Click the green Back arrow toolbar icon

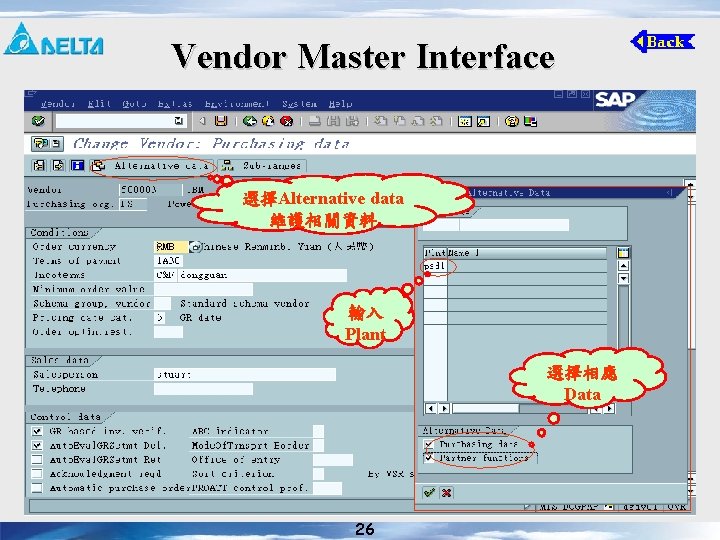[x=249, y=121]
